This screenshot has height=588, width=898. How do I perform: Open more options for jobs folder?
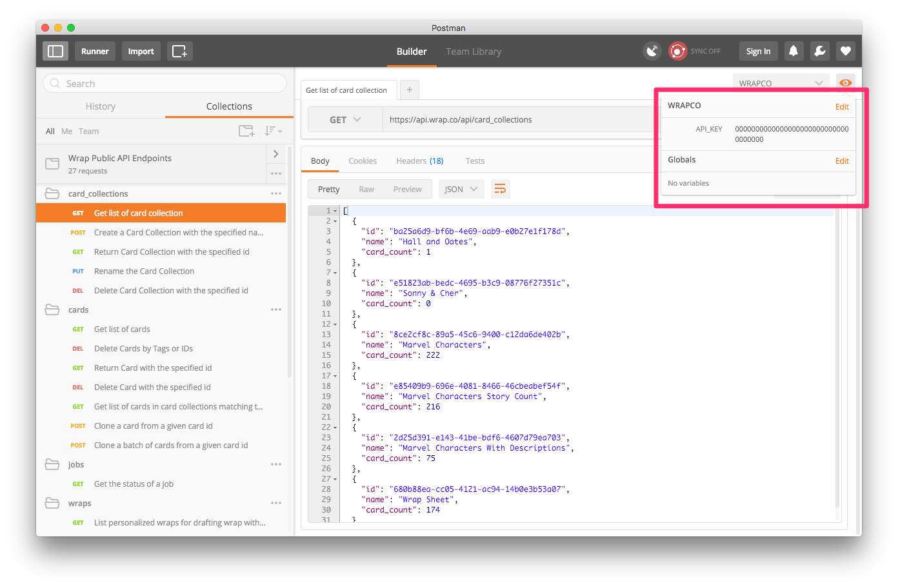tap(276, 464)
